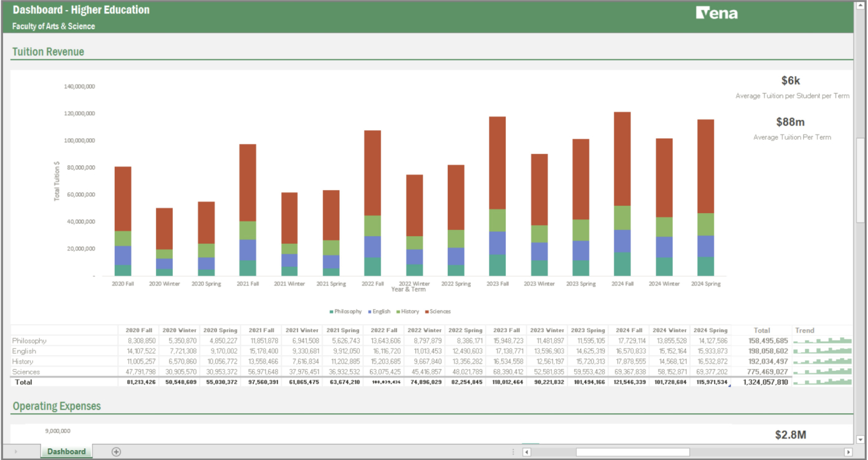
Task: Select Philosophy total 158,495,685
Action: [x=761, y=341]
